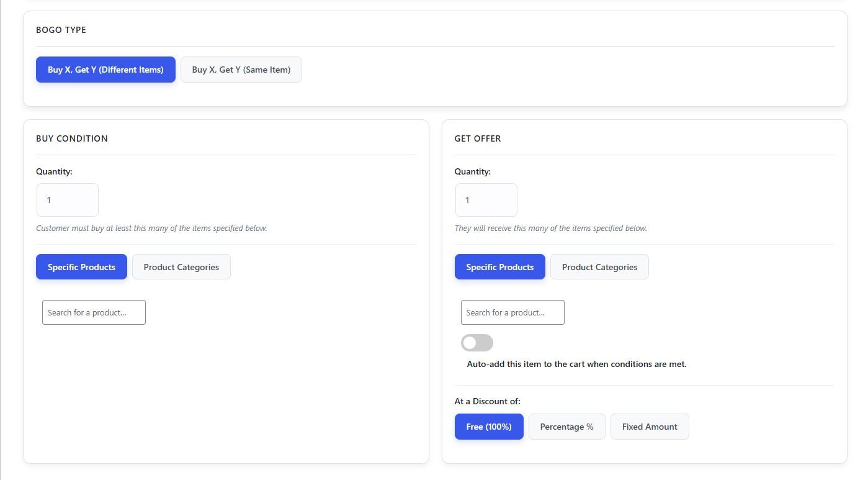The width and height of the screenshot is (868, 480).
Task: Switch Buy Condition to Product Categories
Action: 181,266
